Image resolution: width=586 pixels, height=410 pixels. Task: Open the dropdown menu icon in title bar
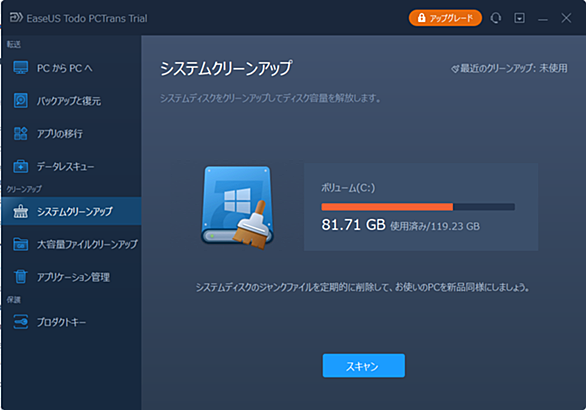pos(519,18)
